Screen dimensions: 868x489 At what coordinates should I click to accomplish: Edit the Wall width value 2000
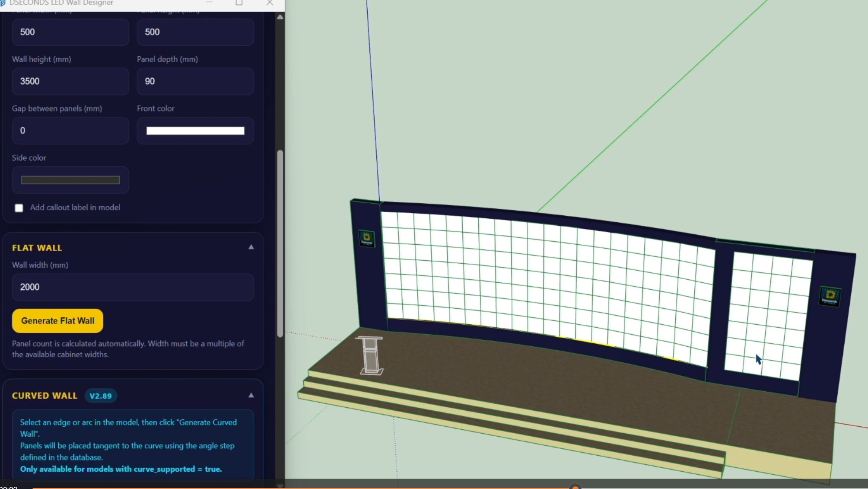click(133, 287)
